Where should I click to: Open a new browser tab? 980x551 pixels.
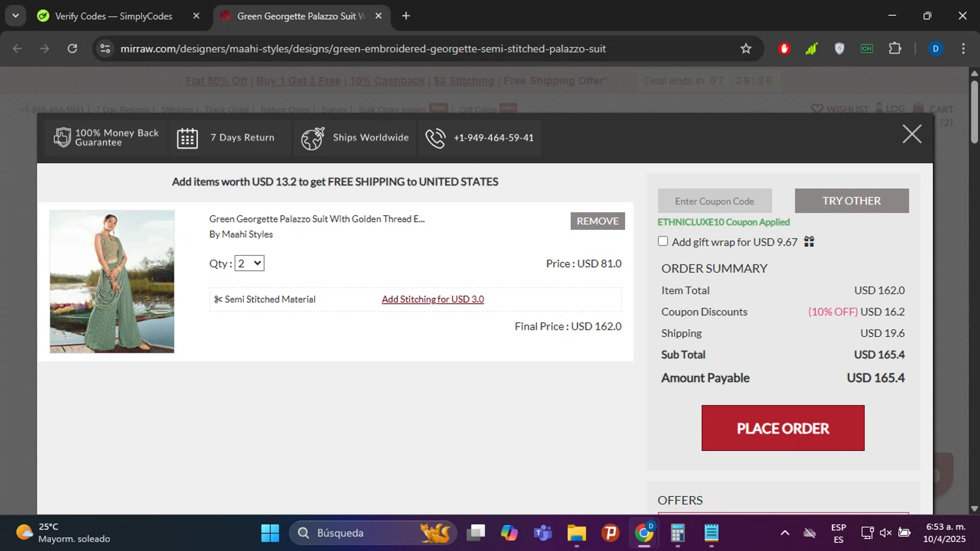[406, 16]
